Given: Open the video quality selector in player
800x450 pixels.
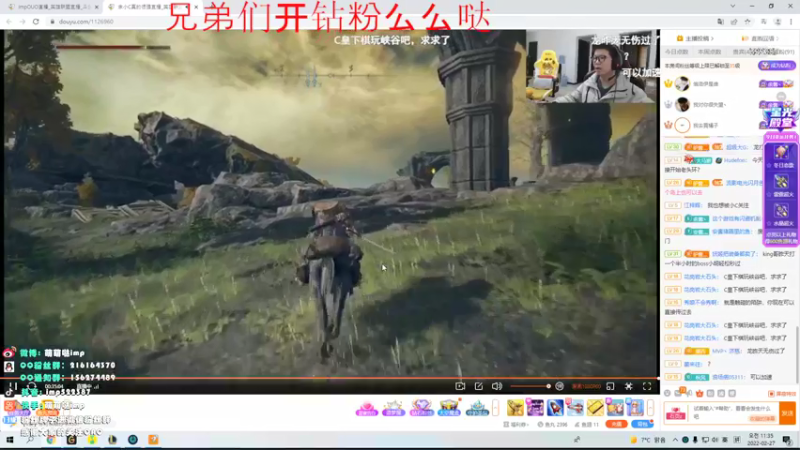Looking at the screenshot, I should pyautogui.click(x=586, y=386).
